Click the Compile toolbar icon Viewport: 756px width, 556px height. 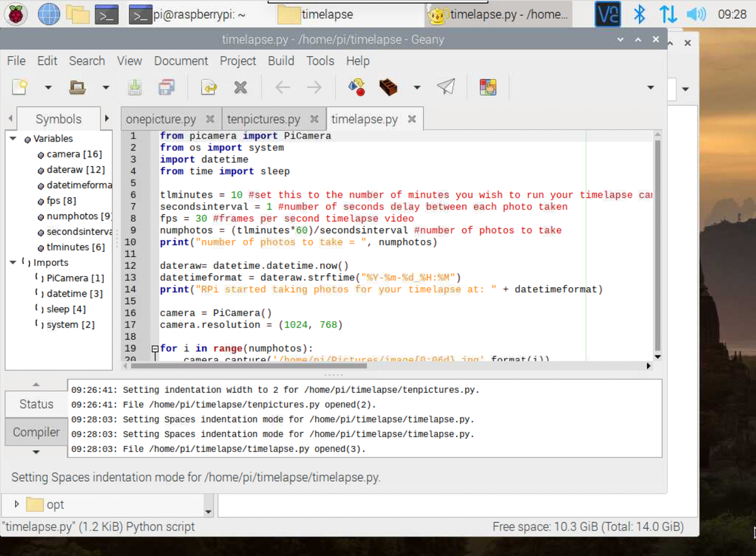[357, 88]
